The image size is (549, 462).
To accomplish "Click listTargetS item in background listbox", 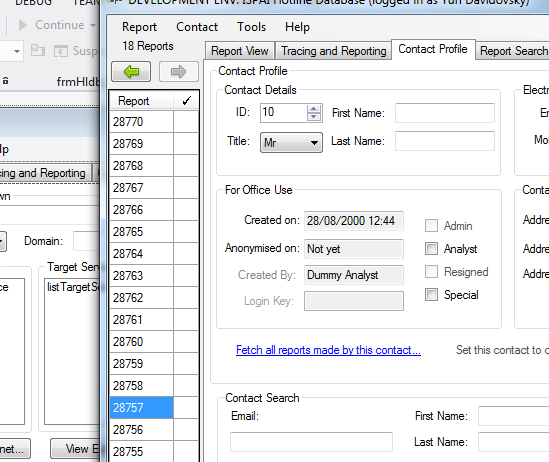I will 73,287.
